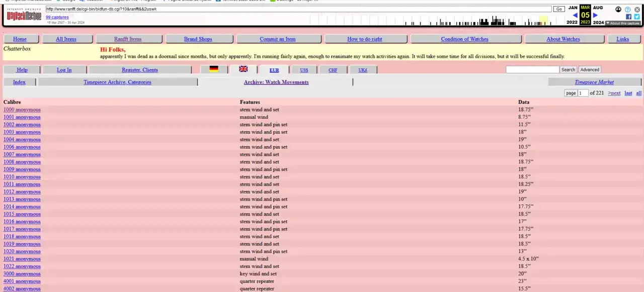The image size is (644, 292).
Task: Open the Help link
Action: click(x=22, y=70)
